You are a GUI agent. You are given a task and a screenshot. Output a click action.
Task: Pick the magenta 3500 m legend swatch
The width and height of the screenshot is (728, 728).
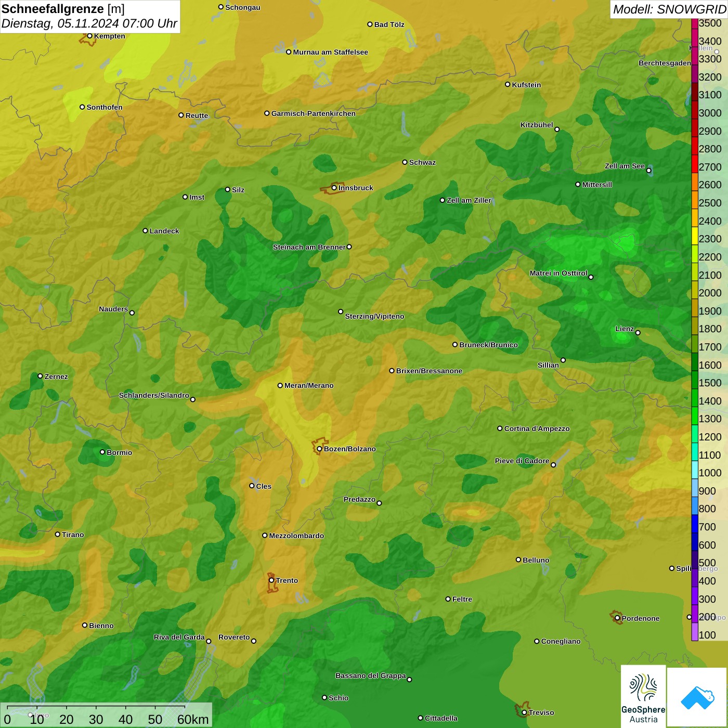(x=695, y=24)
